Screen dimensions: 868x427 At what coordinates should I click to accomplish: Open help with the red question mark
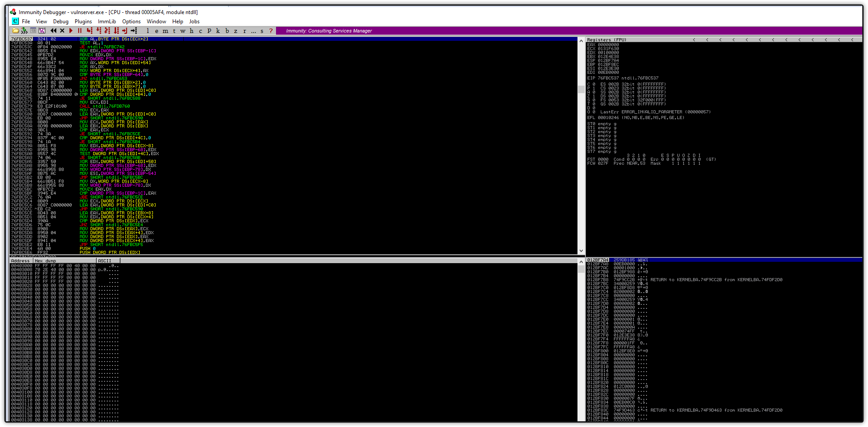tap(271, 31)
